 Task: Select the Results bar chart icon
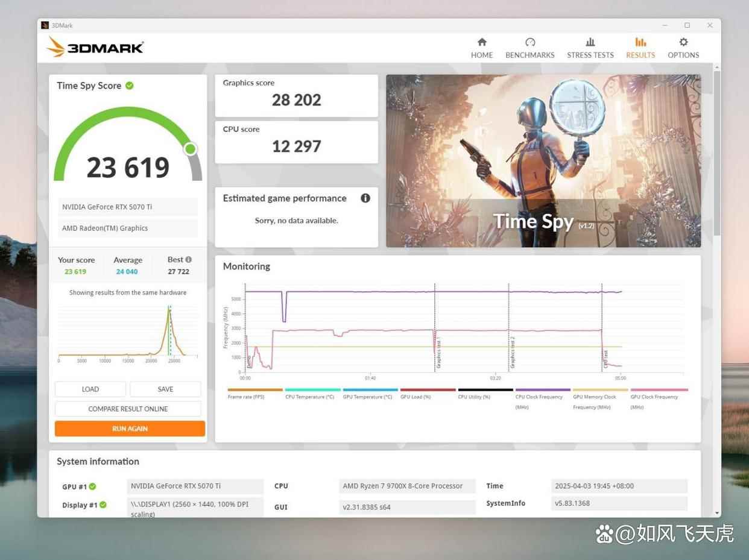click(640, 42)
